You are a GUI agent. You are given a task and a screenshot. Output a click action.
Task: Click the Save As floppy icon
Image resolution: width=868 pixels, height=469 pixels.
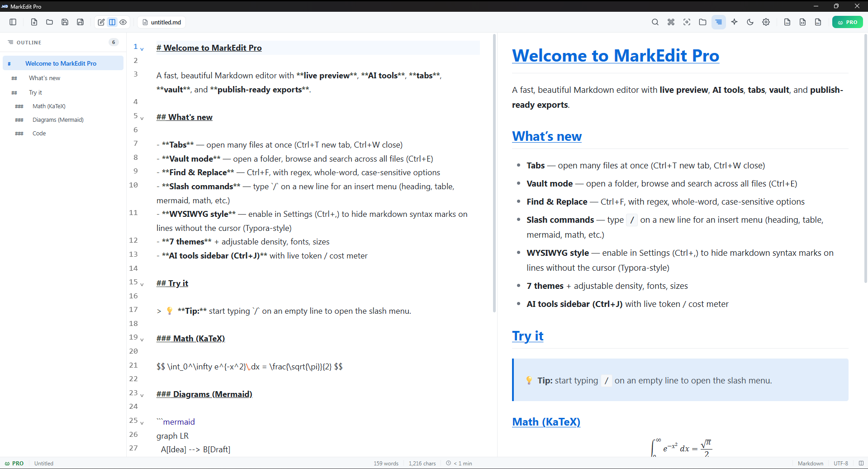(x=80, y=22)
